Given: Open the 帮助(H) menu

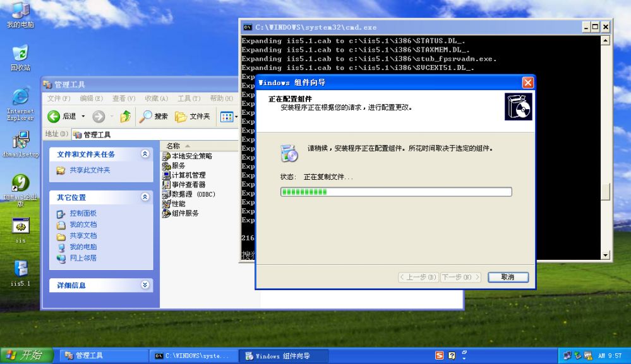Looking at the screenshot, I should pyautogui.click(x=222, y=98).
